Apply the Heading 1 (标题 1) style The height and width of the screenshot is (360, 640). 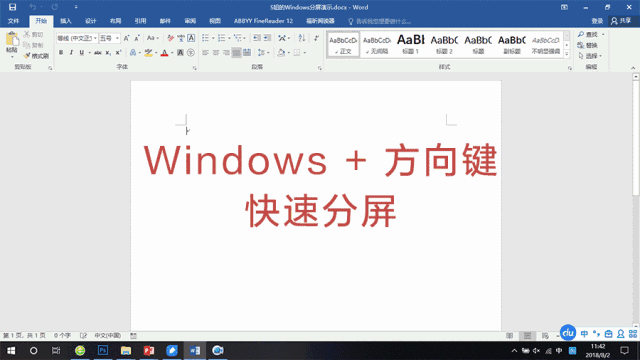[411, 44]
